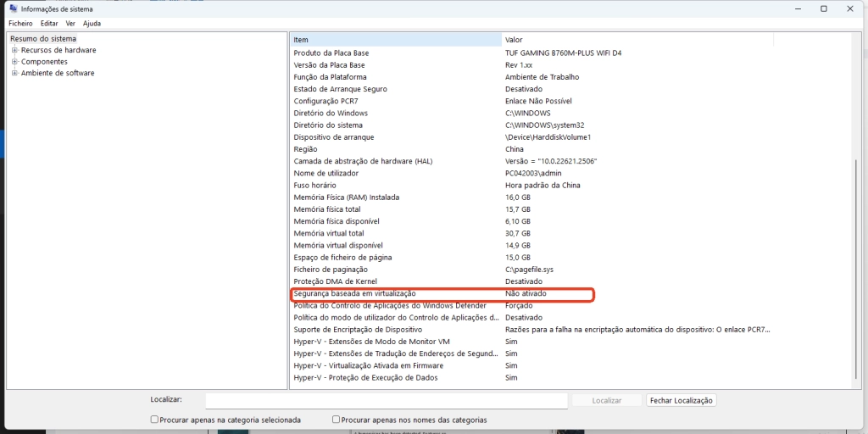Maximize the Informações de sistema window
The image size is (868, 434).
[x=824, y=8]
